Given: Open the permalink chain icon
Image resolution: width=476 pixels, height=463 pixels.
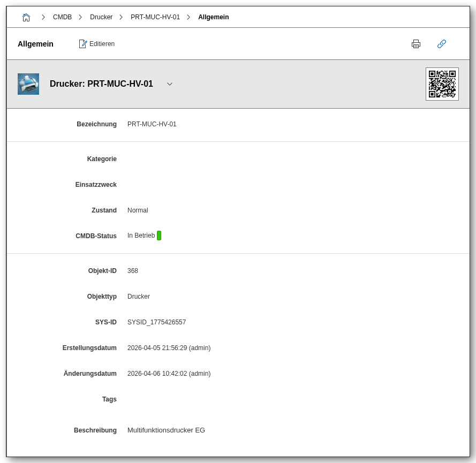Looking at the screenshot, I should [442, 44].
